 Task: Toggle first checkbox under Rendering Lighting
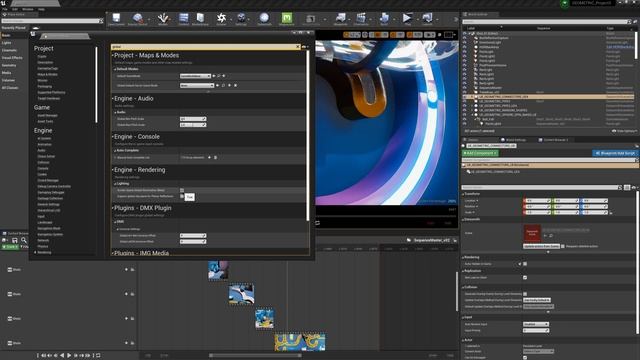(x=182, y=190)
